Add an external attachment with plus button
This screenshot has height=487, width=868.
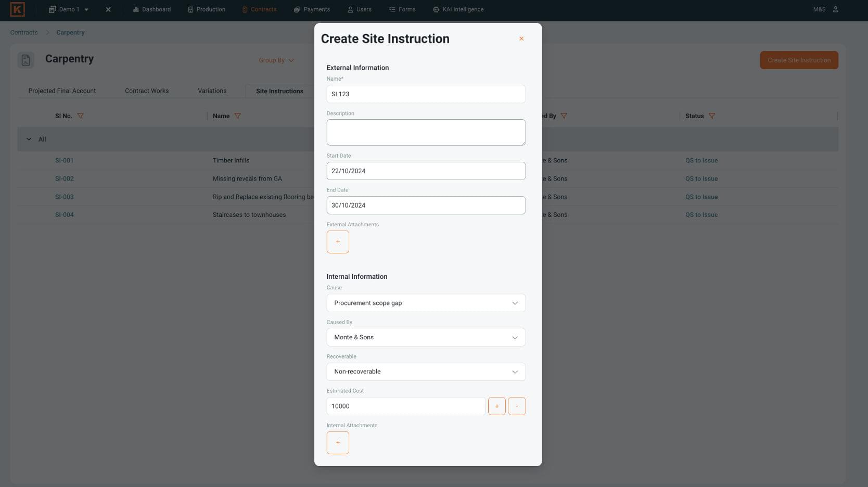tap(338, 242)
